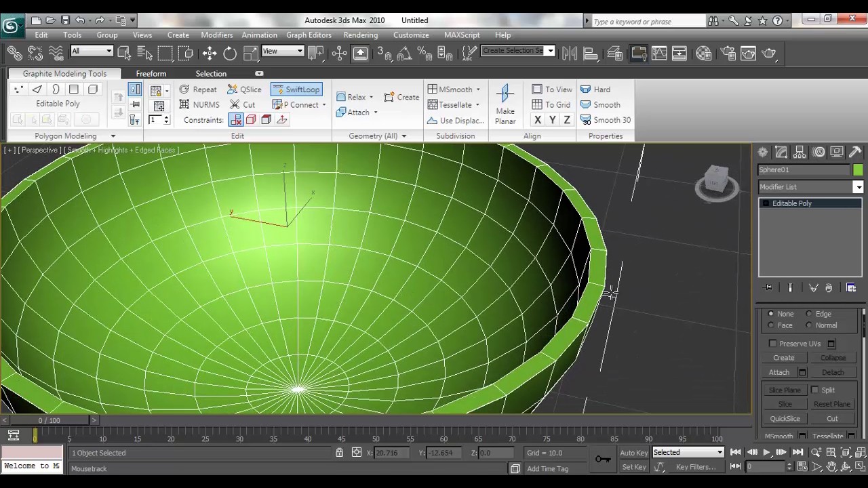
Task: Activate Select Object arrow tool
Action: [124, 53]
